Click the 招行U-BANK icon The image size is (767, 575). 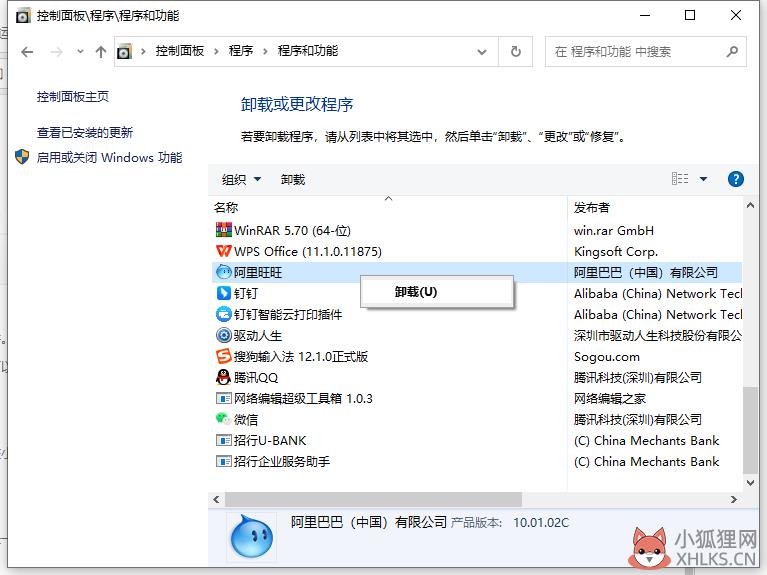click(224, 440)
